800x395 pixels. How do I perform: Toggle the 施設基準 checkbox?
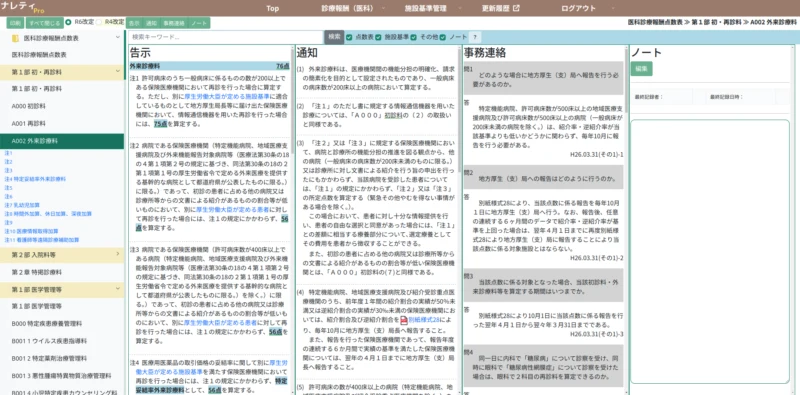point(379,37)
